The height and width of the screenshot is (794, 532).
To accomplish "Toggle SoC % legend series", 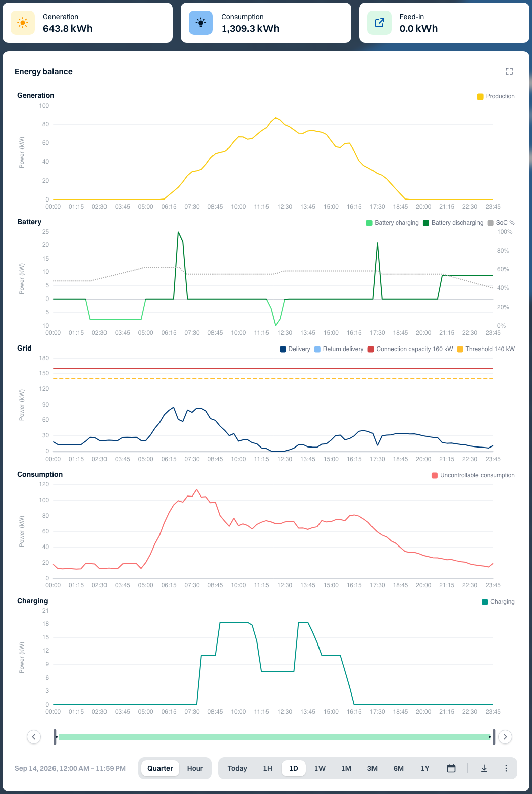I will click(x=501, y=223).
